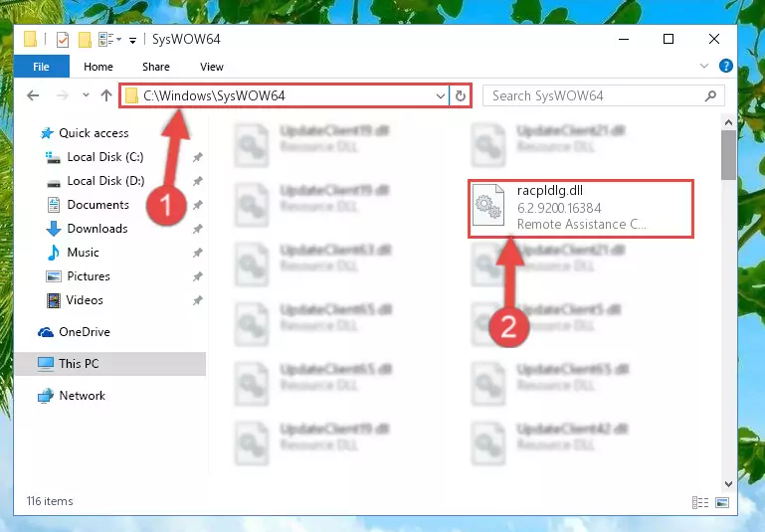The height and width of the screenshot is (532, 765).
Task: Click the scrollbar down arrow
Action: coord(728,484)
